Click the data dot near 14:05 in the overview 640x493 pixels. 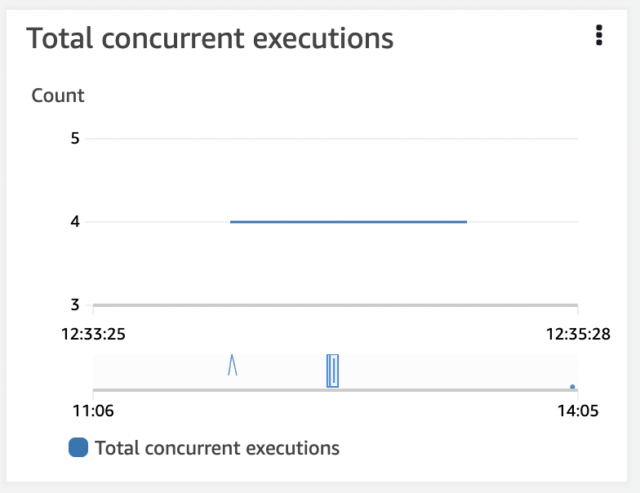coord(572,386)
